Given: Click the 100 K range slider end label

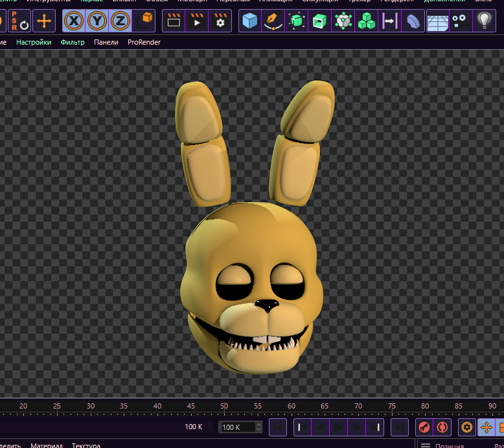Looking at the screenshot, I should coord(194,427).
